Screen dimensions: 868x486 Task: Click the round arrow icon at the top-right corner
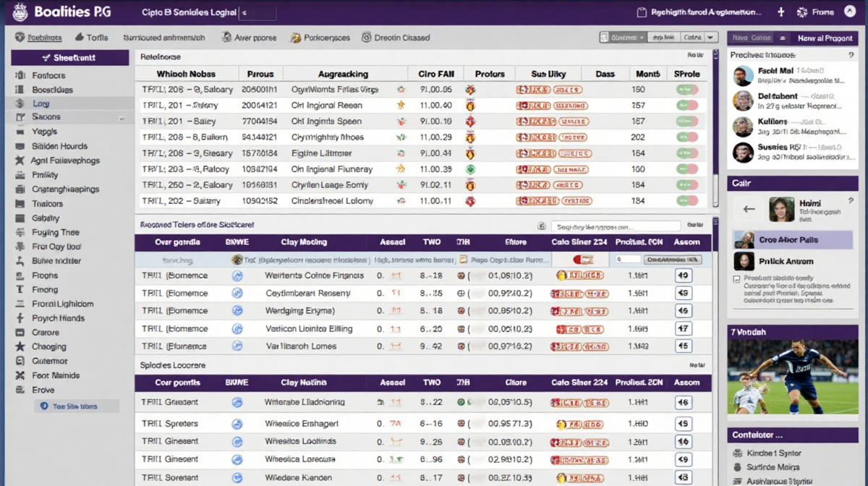pyautogui.click(x=849, y=12)
